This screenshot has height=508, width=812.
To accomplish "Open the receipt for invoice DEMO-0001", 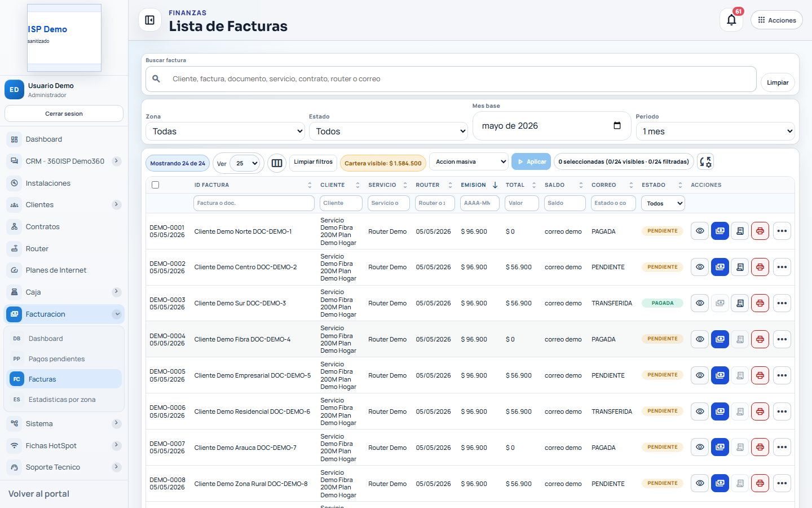I will click(740, 231).
